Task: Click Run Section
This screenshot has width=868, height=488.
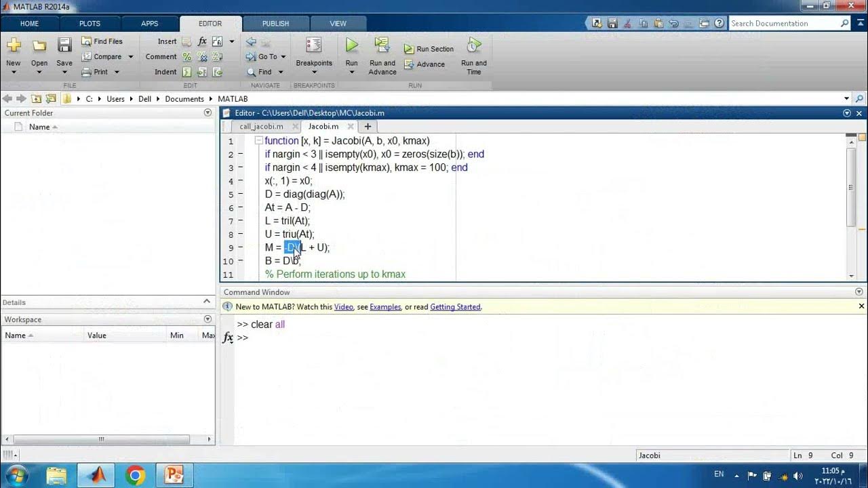Action: pyautogui.click(x=429, y=49)
